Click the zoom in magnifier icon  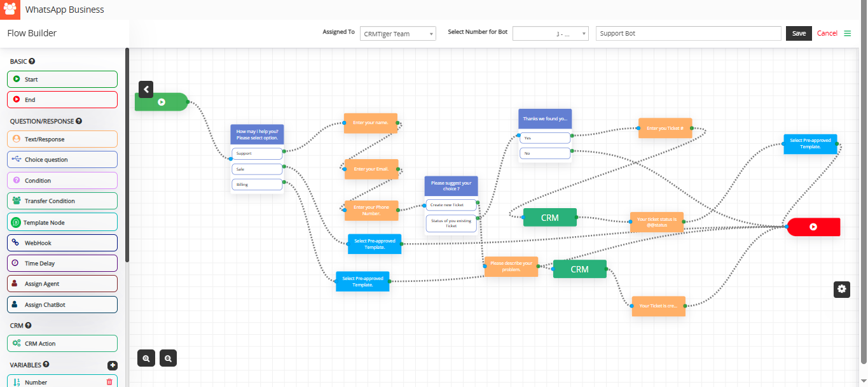[146, 358]
